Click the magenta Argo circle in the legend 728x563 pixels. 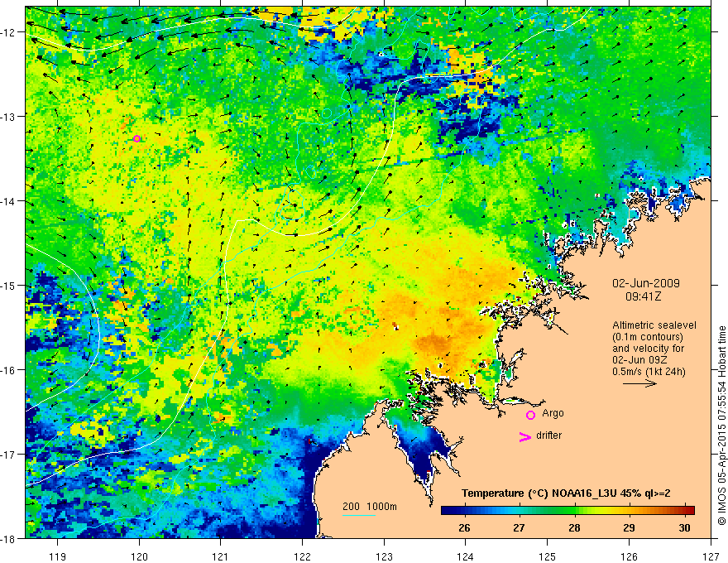point(530,415)
